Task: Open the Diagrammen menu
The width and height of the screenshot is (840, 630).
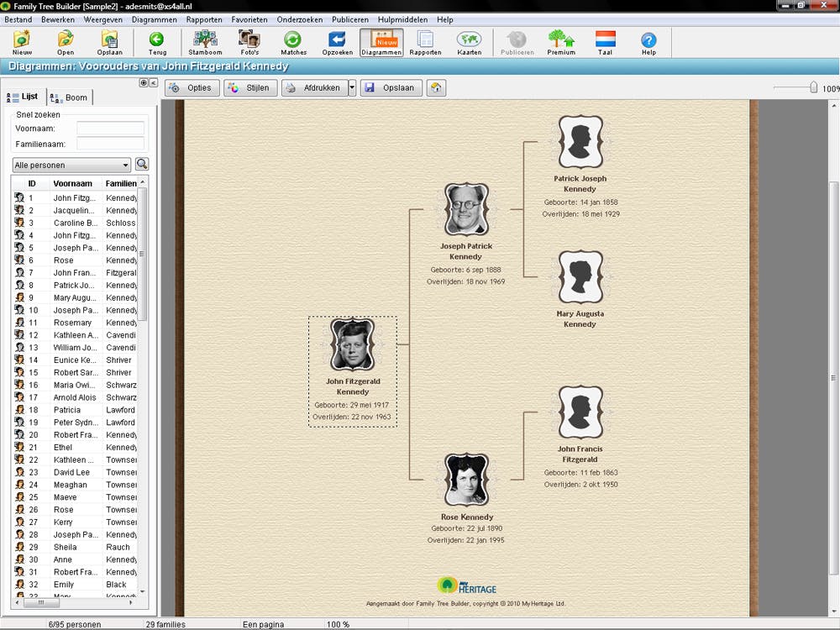Action: coord(155,19)
